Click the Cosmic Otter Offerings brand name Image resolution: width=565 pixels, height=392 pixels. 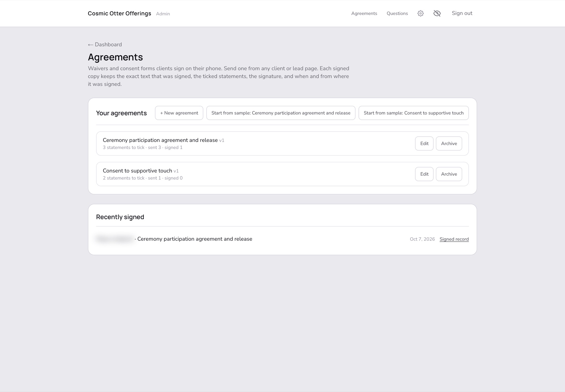click(x=119, y=14)
